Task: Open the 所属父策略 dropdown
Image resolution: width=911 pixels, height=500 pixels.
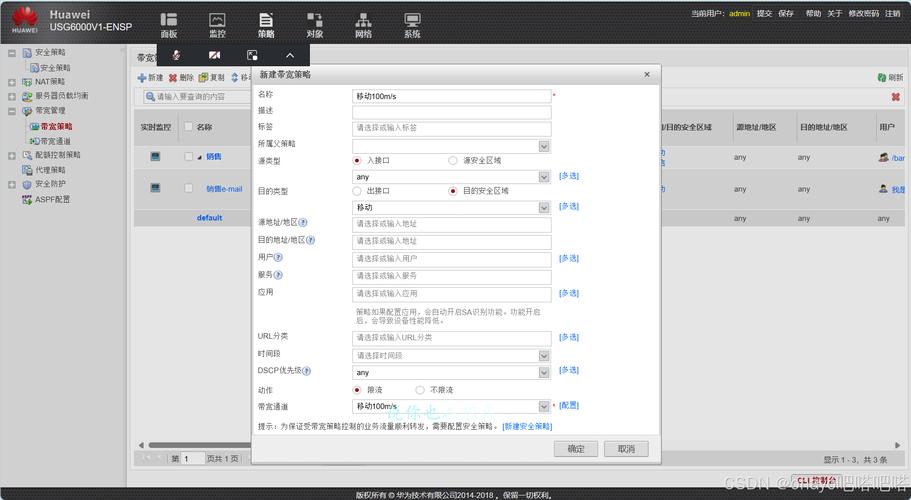Action: tap(544, 146)
